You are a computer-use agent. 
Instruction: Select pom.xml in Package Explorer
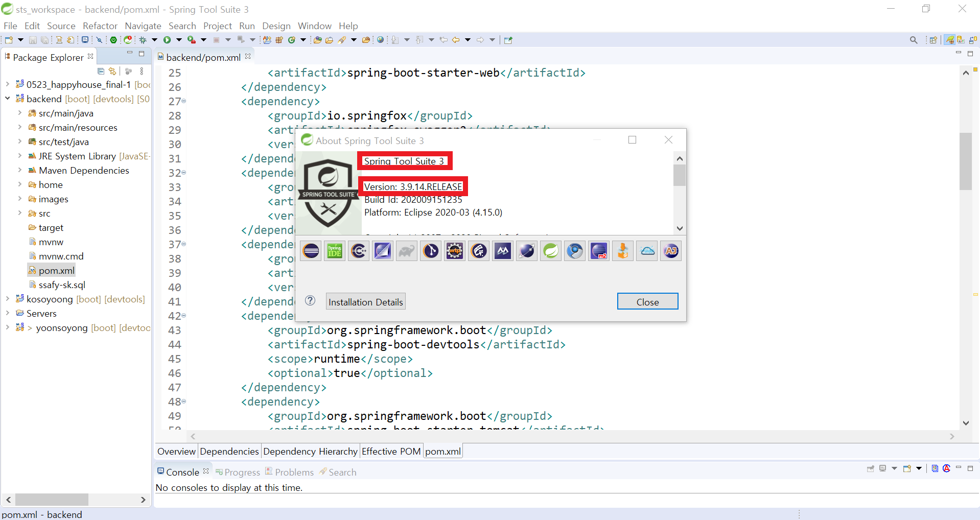[x=52, y=270]
